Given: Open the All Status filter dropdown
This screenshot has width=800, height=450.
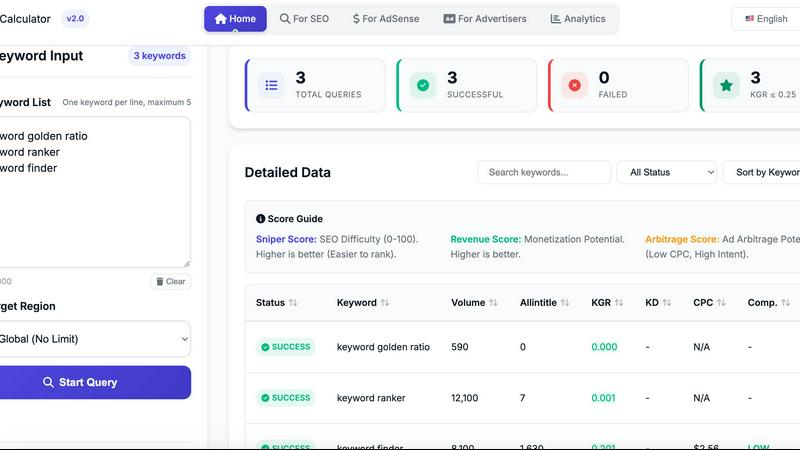Looking at the screenshot, I should (x=666, y=172).
